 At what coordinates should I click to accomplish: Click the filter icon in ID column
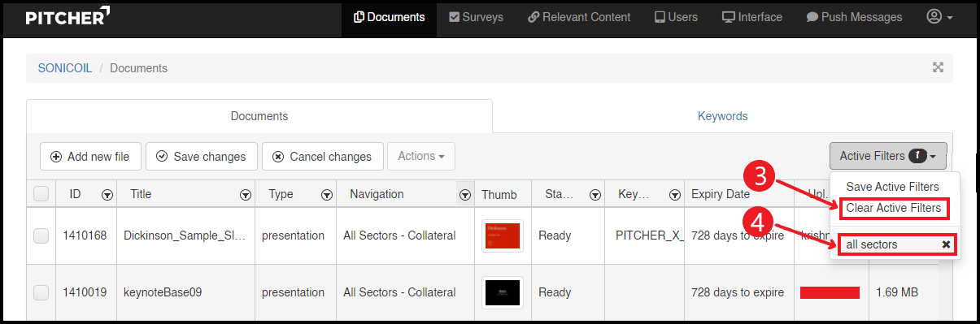(x=107, y=195)
